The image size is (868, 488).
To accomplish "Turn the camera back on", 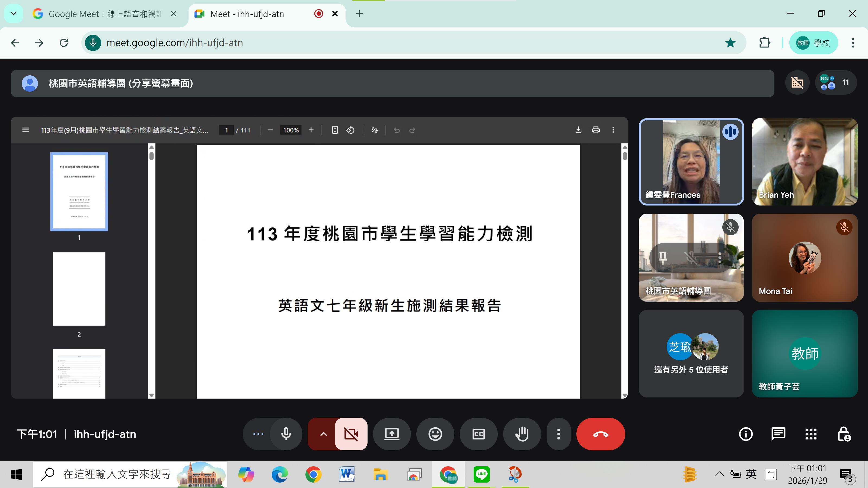I will pos(351,434).
